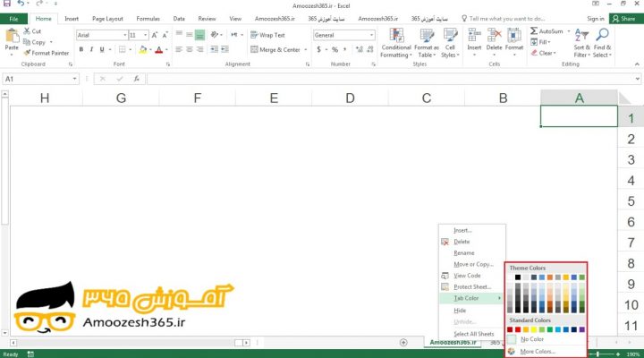Viewport: 644px width, 358px height.
Task: Click the Sign in link
Action: click(x=595, y=19)
